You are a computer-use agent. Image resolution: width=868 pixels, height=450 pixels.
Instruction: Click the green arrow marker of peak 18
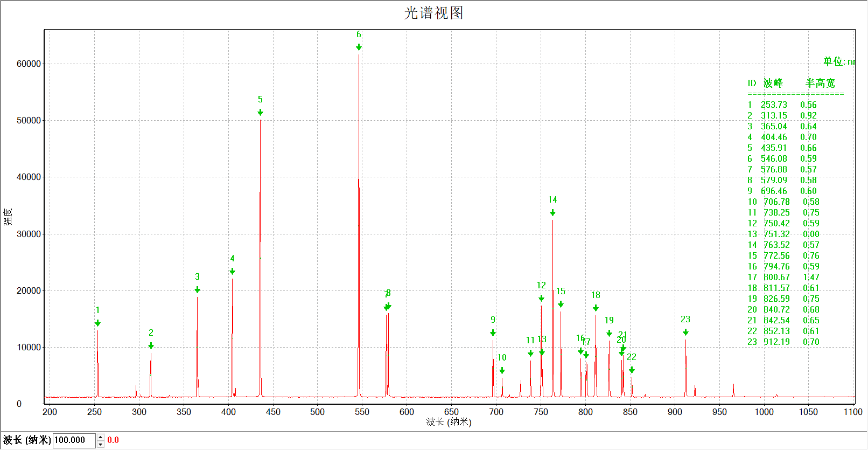[x=596, y=308]
